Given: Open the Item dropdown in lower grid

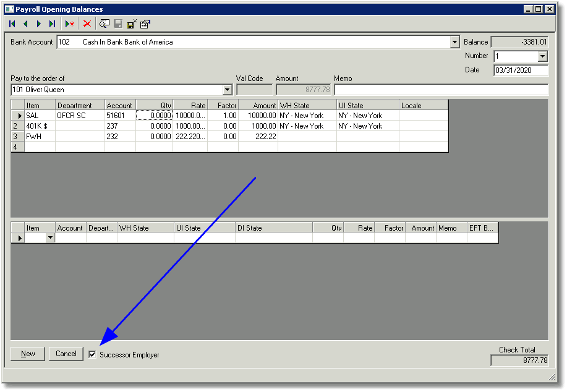Looking at the screenshot, I should click(x=50, y=237).
